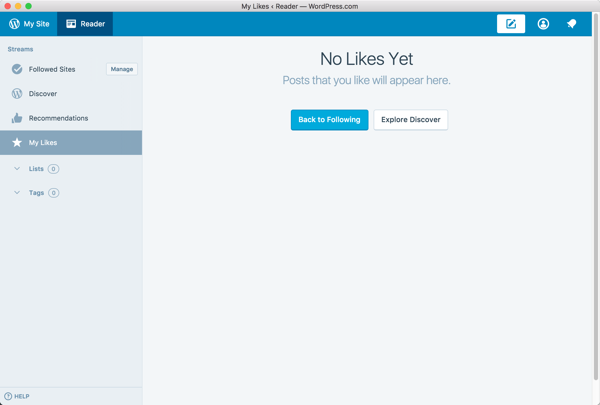The height and width of the screenshot is (405, 600).
Task: Expand the Tags chevron
Action: pos(17,193)
